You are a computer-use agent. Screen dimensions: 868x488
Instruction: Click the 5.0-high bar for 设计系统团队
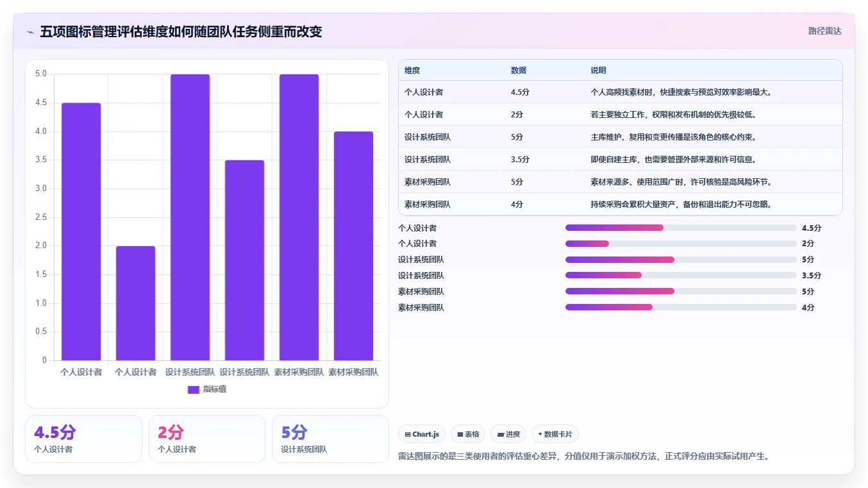(x=190, y=217)
